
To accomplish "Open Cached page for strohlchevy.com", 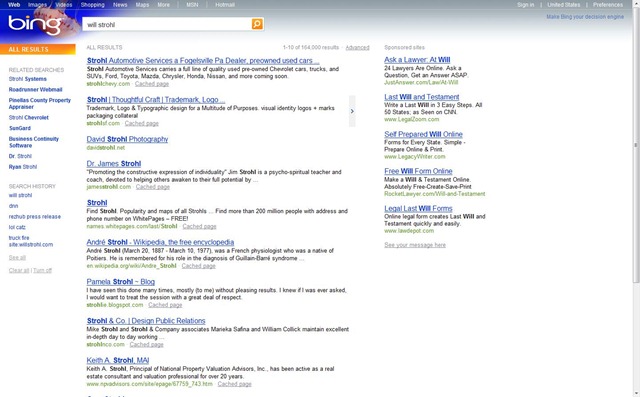I will 152,84.
